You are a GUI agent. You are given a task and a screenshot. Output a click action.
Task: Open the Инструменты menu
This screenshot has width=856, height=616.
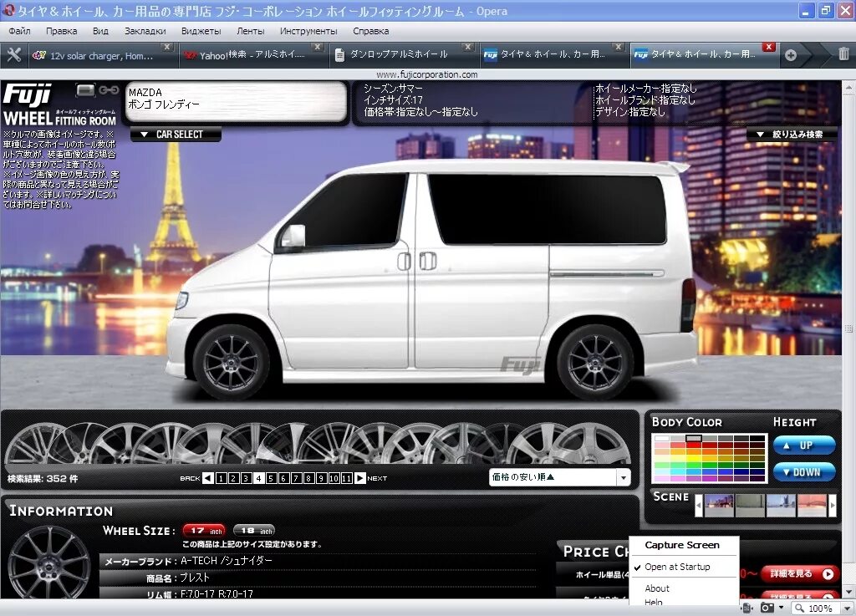pyautogui.click(x=308, y=31)
